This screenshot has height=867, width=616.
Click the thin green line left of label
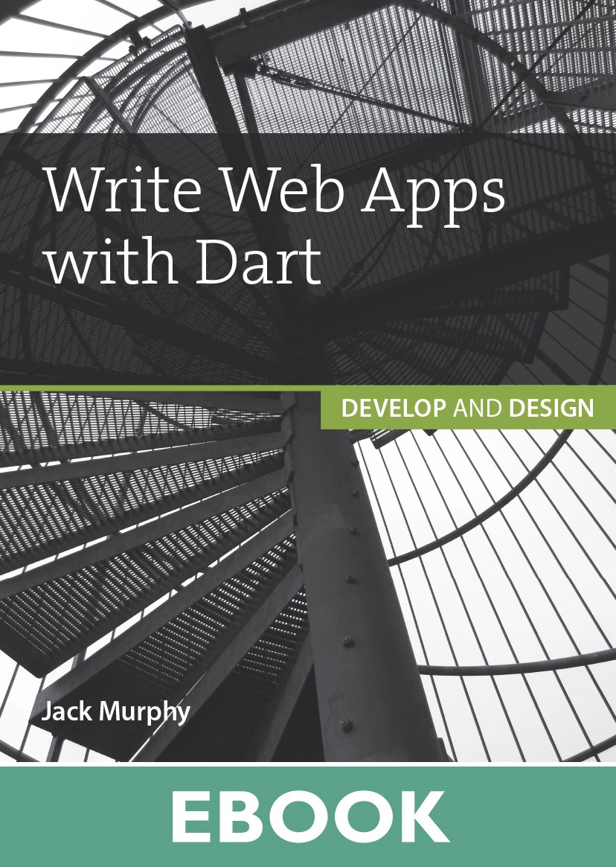(149, 388)
